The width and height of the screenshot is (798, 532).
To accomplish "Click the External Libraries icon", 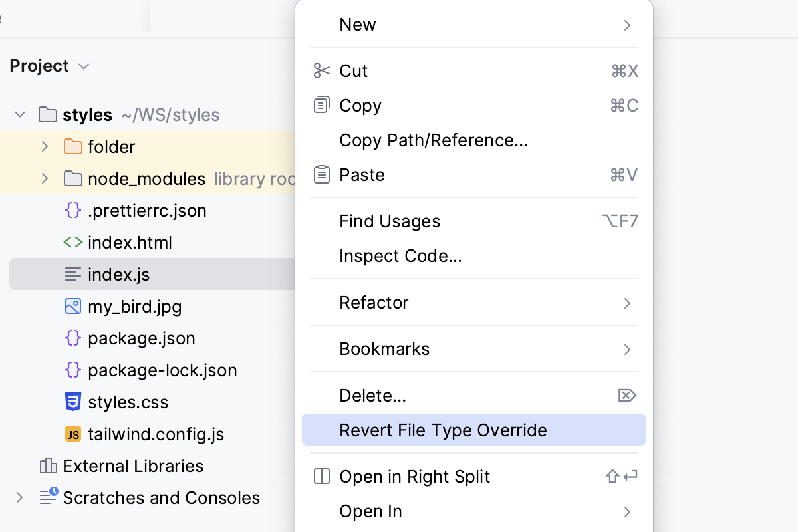I will click(x=47, y=465).
